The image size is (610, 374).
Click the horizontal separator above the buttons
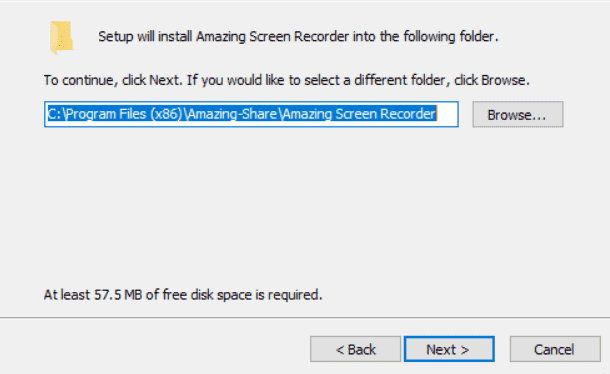point(305,318)
